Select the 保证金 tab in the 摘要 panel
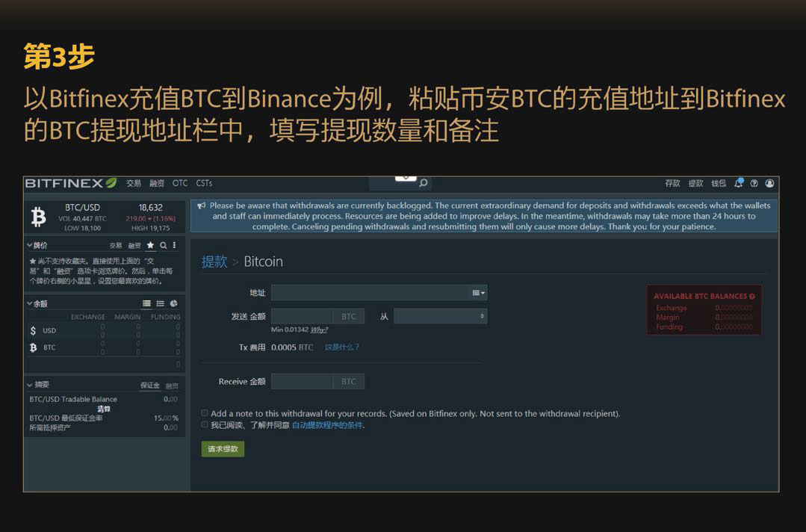Screen dimensions: 806x532 pyautogui.click(x=149, y=386)
